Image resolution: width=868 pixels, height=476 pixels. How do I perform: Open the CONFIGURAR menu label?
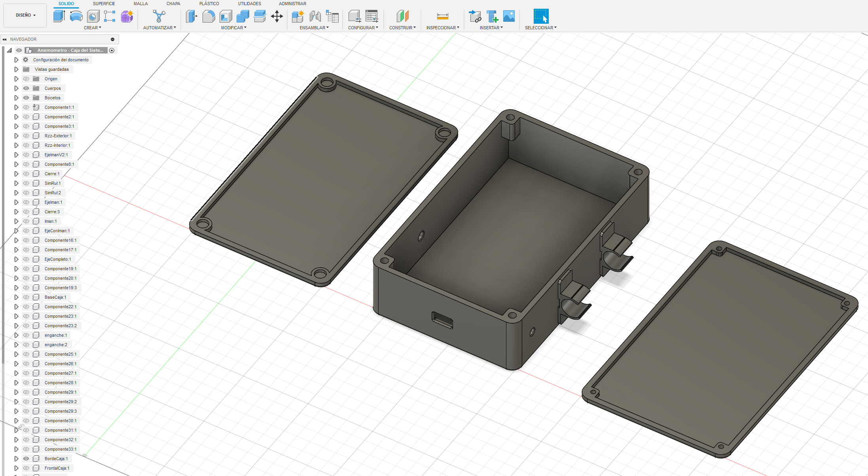[363, 28]
